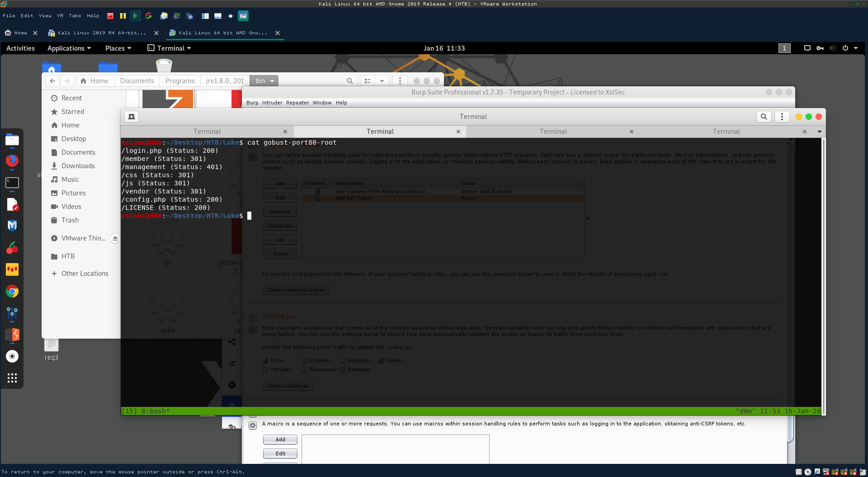868x477 pixels.
Task: Expand the Places menu in top bar
Action: (x=118, y=48)
